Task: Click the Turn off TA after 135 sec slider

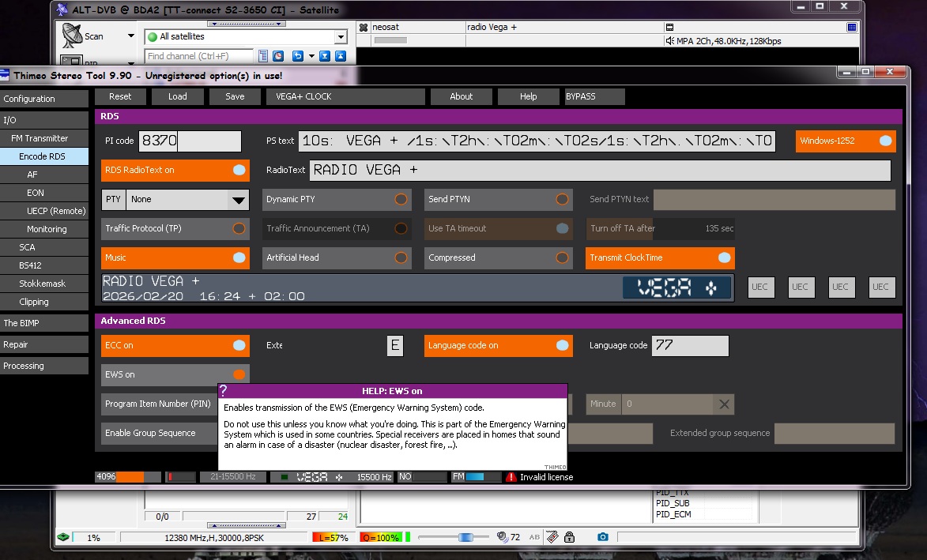Action: point(661,228)
